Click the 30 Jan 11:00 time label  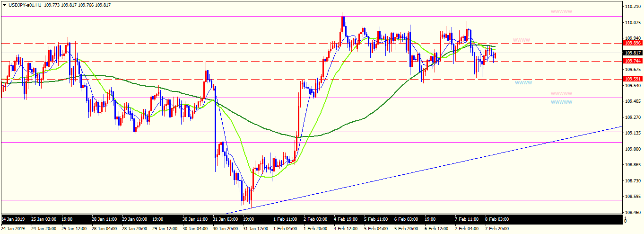[x=195, y=219]
